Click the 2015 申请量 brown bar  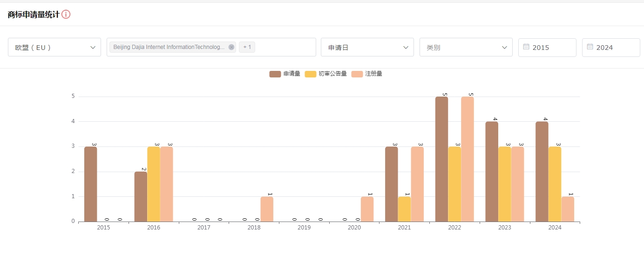coord(90,184)
